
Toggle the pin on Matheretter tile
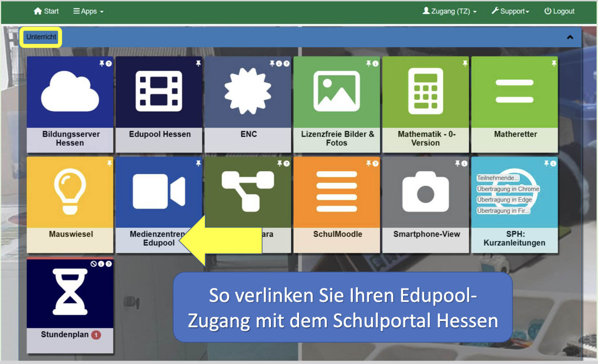point(554,63)
